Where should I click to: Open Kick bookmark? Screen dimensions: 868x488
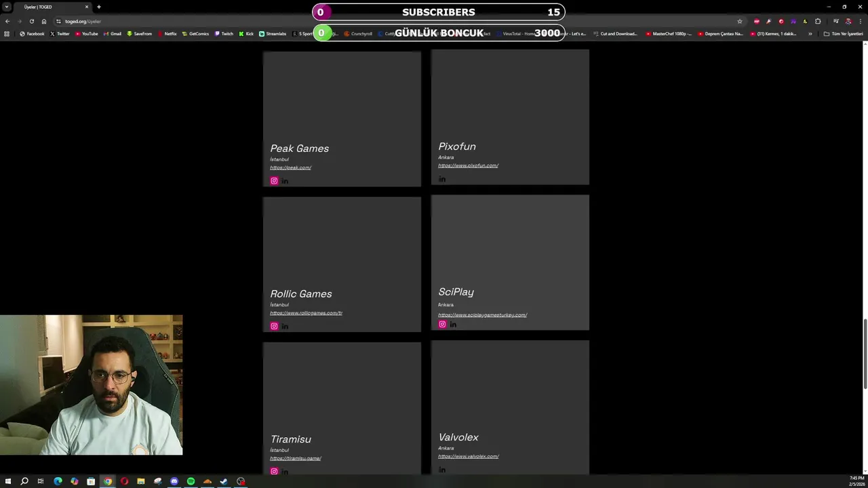tap(246, 34)
